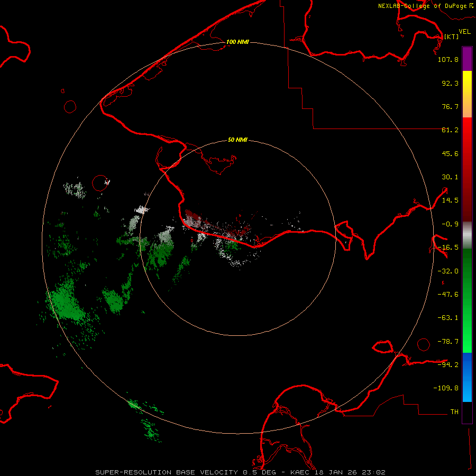Click the gray segment of the color bar
This screenshot has width=476, height=476.
click(x=467, y=235)
